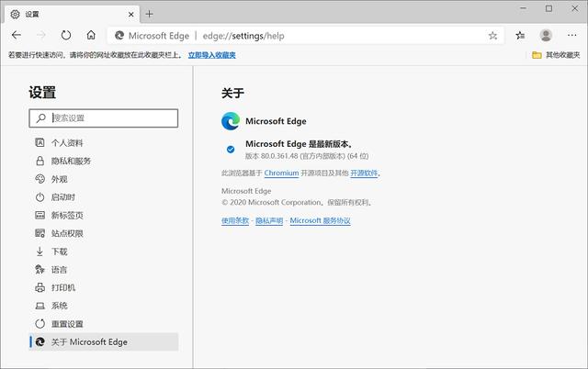Open new tab with plus button

[149, 15]
